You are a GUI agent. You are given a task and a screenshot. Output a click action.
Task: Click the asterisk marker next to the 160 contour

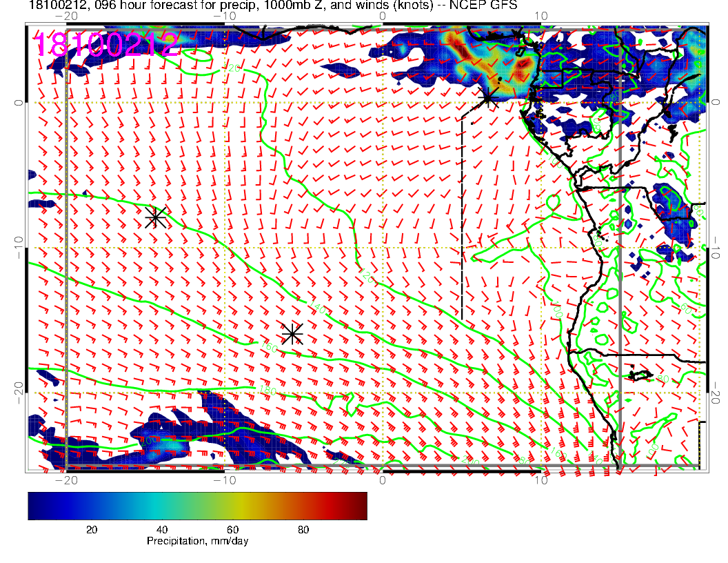tap(292, 333)
